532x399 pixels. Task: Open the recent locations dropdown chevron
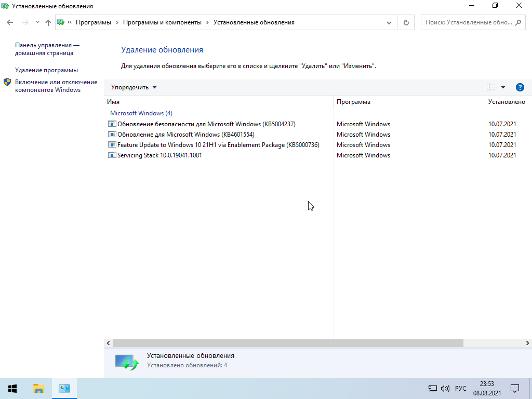click(37, 22)
